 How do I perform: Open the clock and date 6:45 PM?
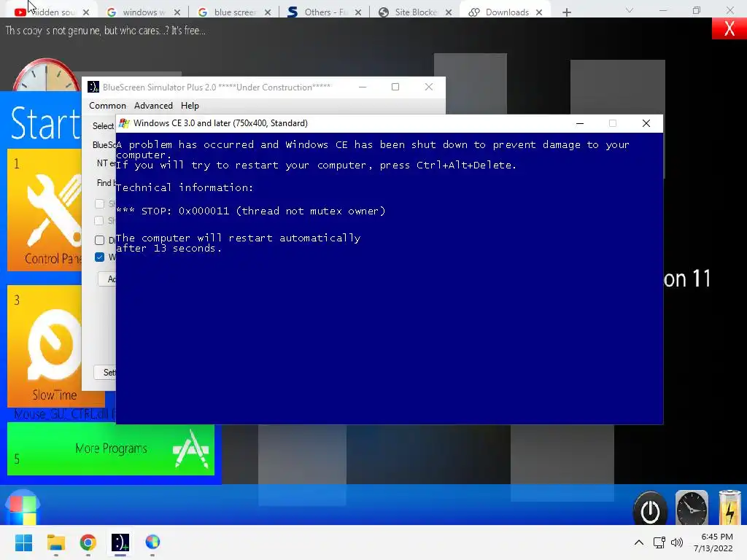pyautogui.click(x=713, y=542)
